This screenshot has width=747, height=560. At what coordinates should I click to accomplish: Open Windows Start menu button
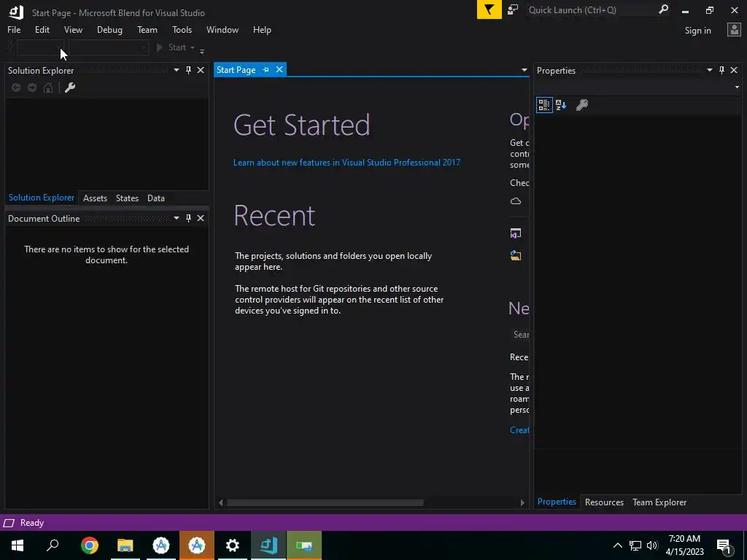[x=18, y=545]
